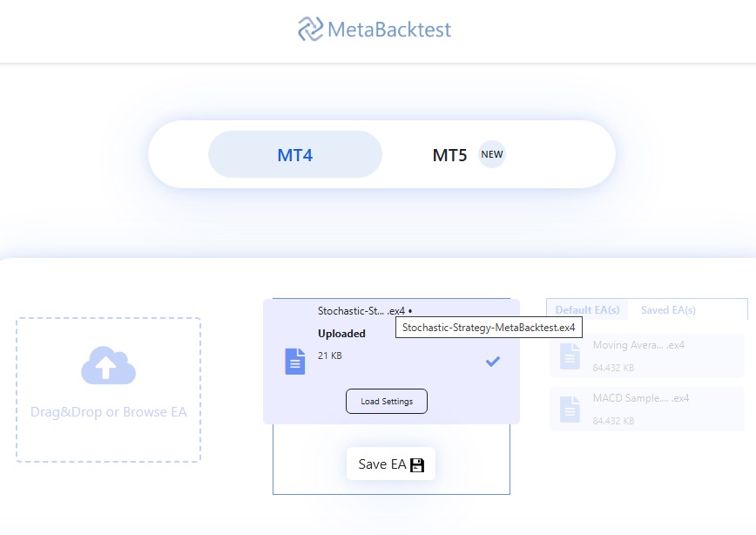Select the Moving Average ex4 list entry

coord(645,355)
